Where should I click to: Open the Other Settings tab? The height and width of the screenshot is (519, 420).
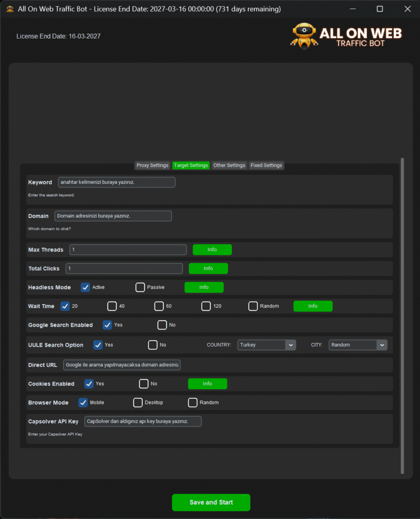coord(229,165)
